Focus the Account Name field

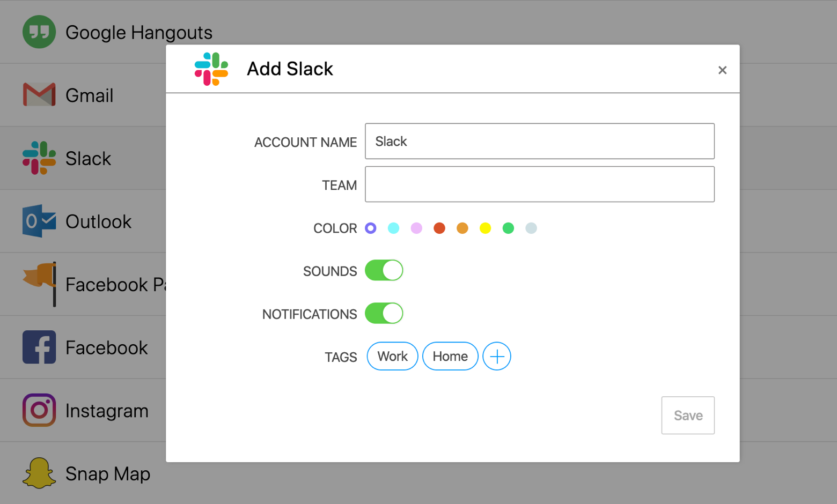point(540,141)
